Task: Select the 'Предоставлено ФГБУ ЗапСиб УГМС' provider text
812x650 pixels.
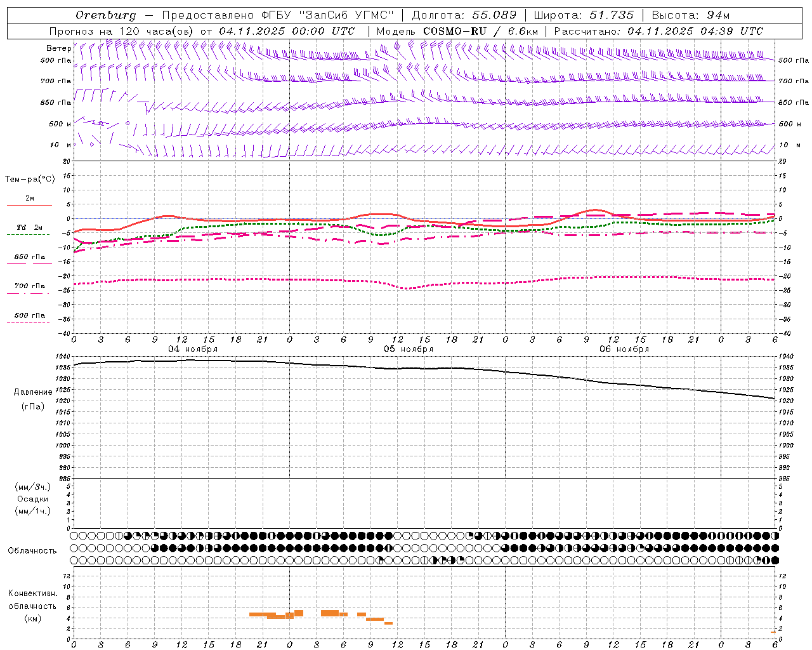Action: pyautogui.click(x=278, y=15)
